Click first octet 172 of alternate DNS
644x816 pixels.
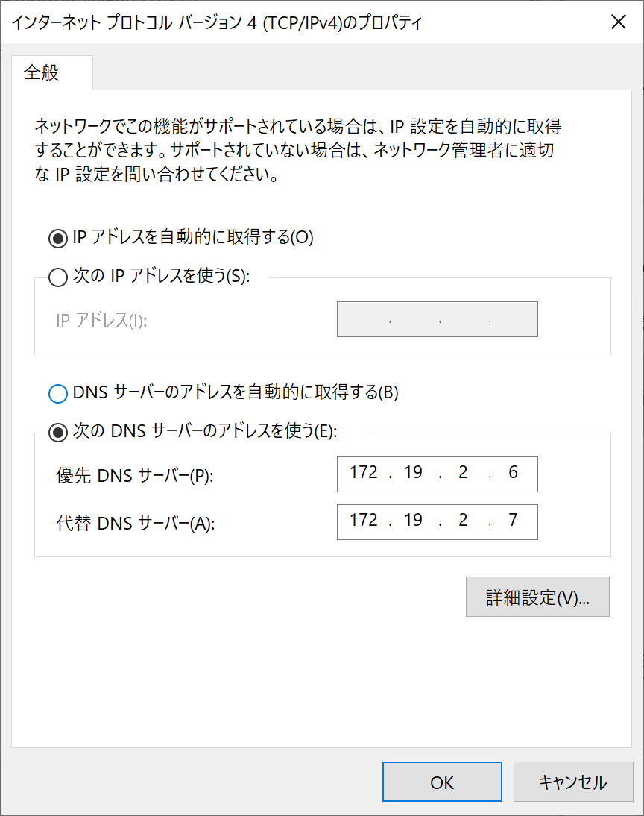[364, 520]
